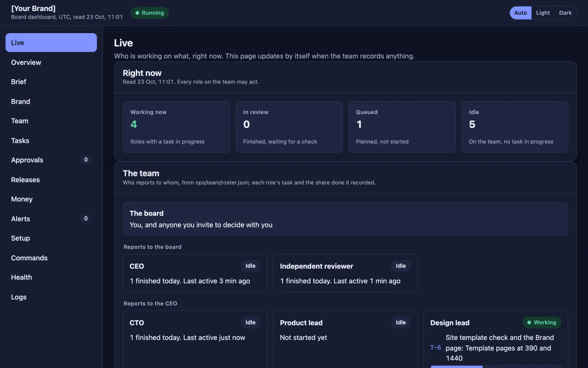Open the board card
The width and height of the screenshot is (588, 368).
pos(345,219)
